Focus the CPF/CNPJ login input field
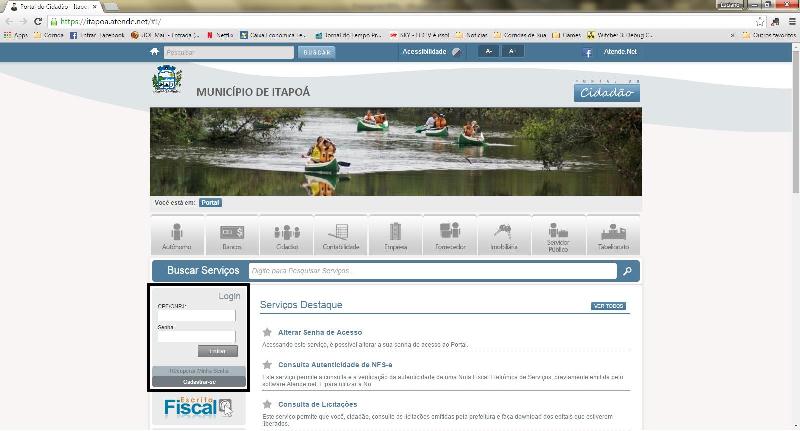 (196, 316)
